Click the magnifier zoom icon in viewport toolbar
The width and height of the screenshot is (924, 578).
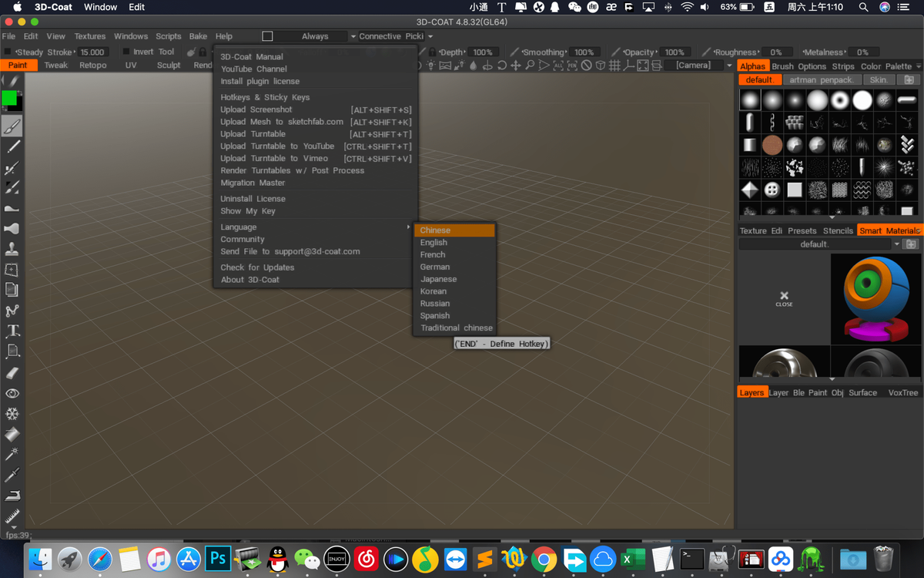(530, 66)
